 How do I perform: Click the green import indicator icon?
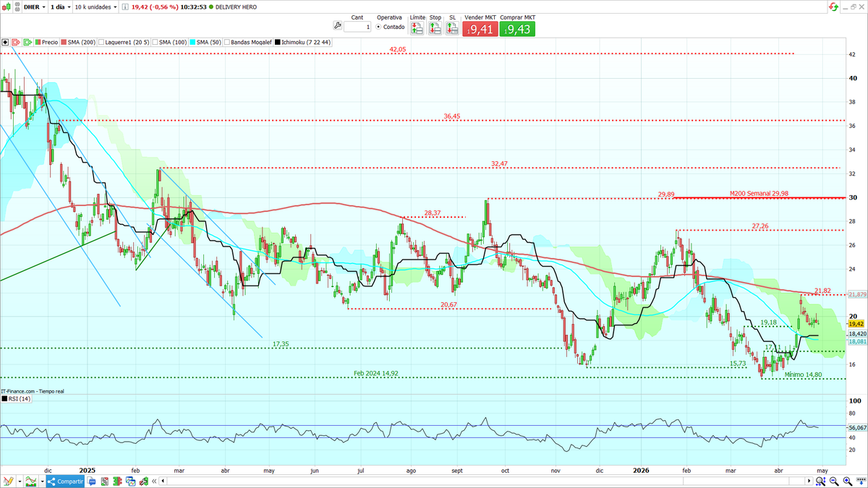point(27,42)
